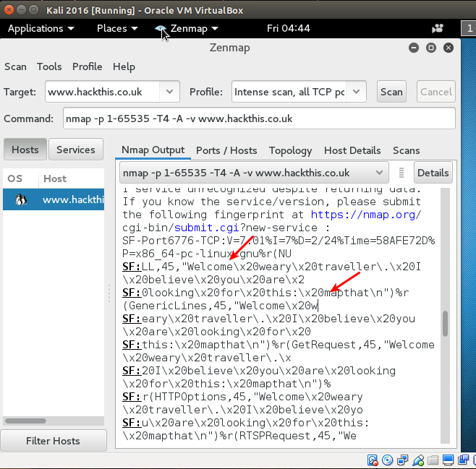Expand the scan command selector dropdown
Viewport: 476px width, 469px height.
tap(379, 173)
